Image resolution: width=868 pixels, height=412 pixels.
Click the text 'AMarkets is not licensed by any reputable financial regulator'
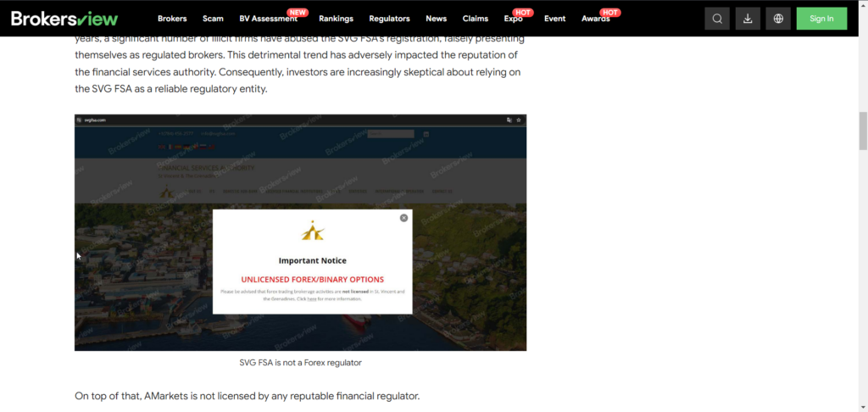click(281, 396)
